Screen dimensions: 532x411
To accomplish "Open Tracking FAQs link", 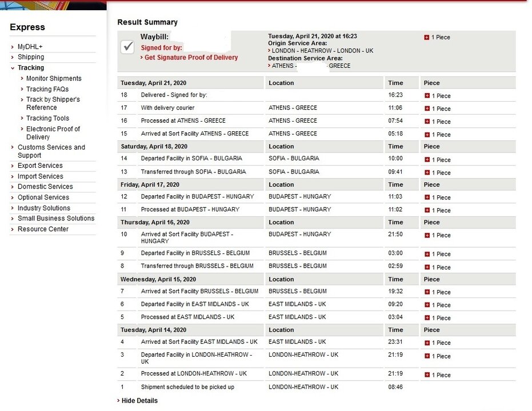I will point(47,89).
